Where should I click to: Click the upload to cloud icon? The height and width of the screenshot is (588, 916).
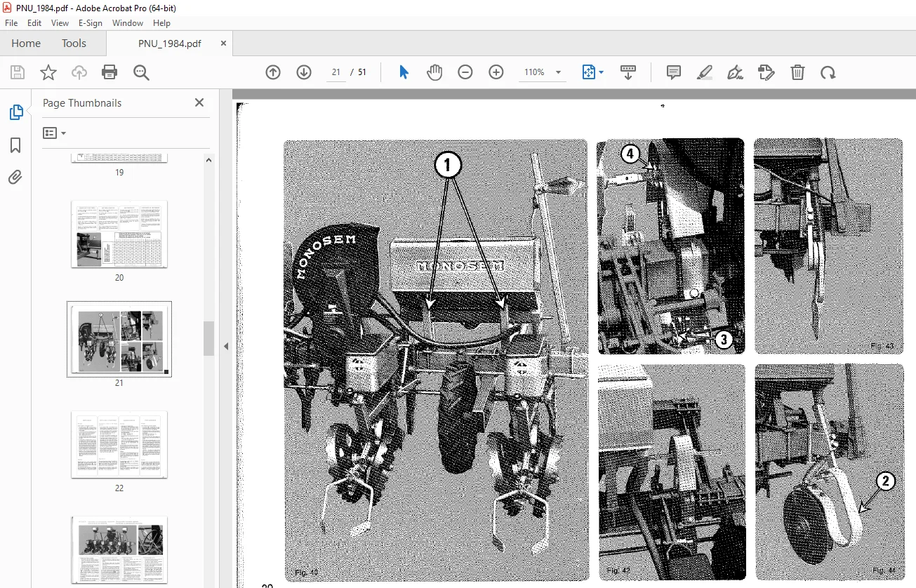point(79,72)
